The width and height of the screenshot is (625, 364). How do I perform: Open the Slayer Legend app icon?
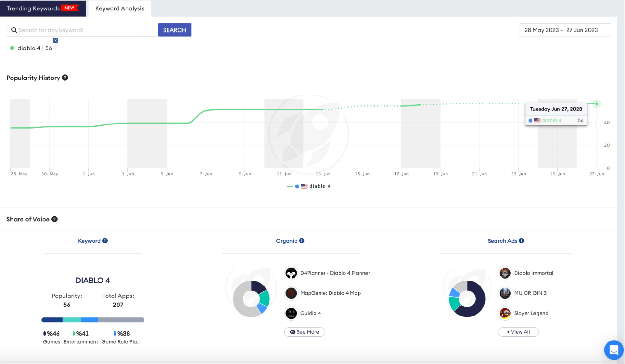[x=505, y=313]
